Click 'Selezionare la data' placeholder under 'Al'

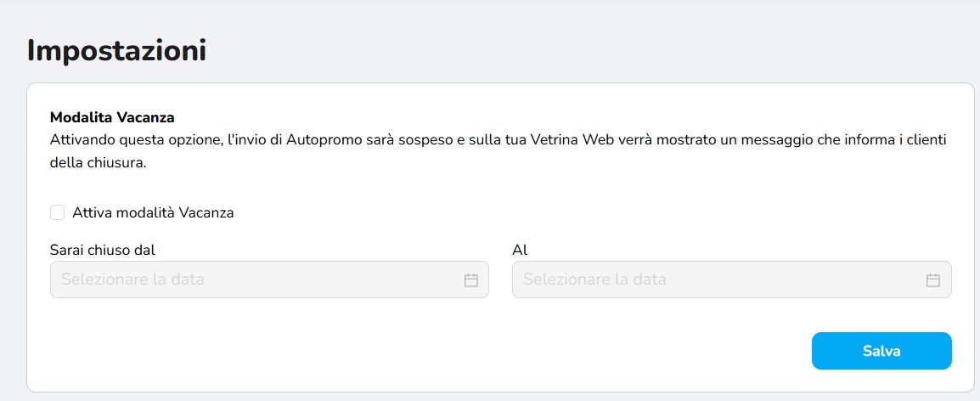594,280
